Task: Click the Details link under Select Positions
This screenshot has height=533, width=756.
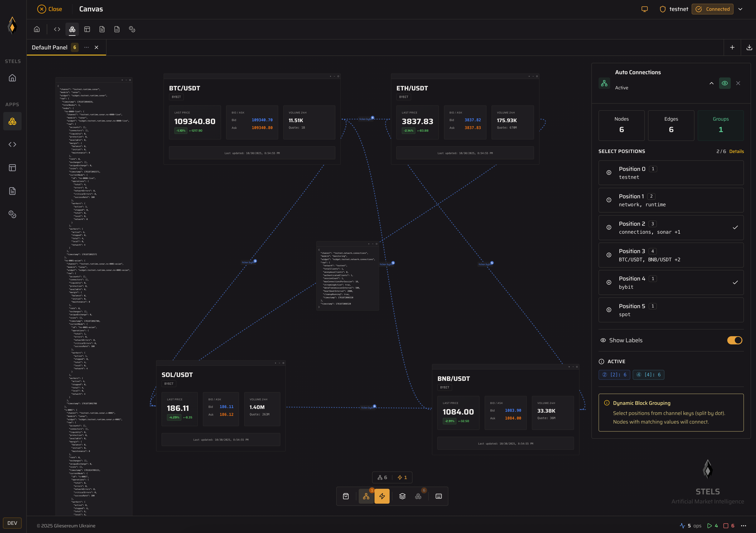Action: click(737, 151)
